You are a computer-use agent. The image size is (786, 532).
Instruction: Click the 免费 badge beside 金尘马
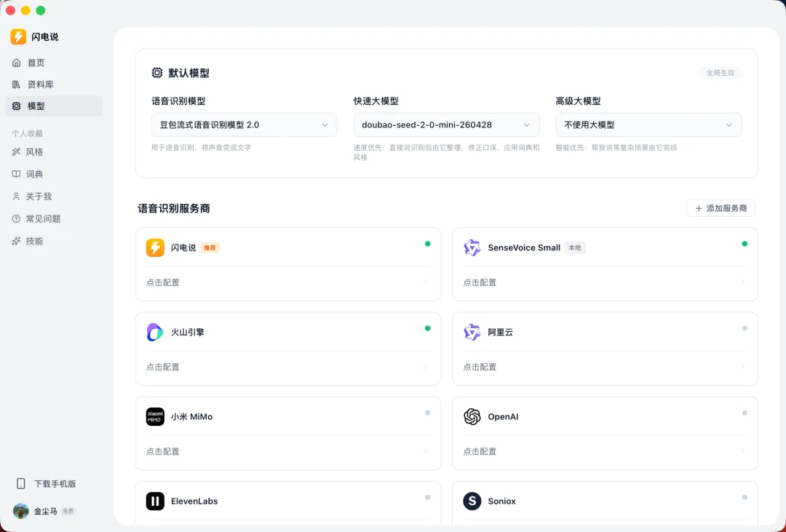click(x=68, y=512)
